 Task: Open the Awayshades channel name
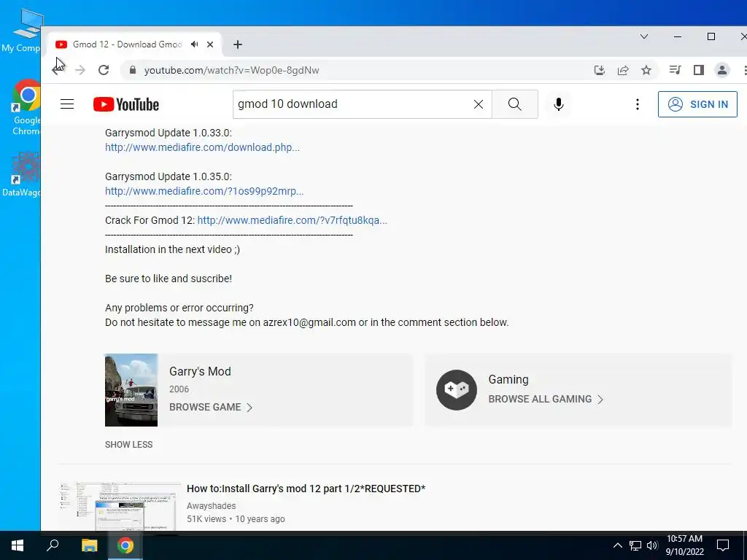click(x=211, y=506)
